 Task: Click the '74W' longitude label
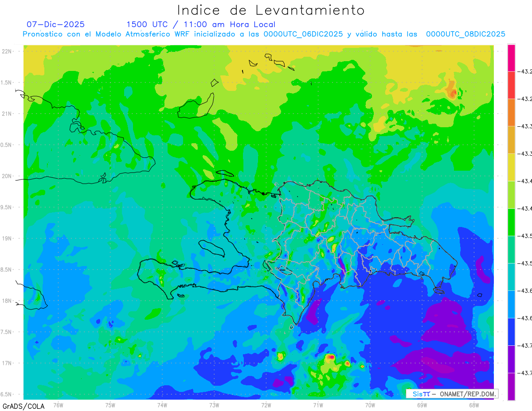(162, 405)
